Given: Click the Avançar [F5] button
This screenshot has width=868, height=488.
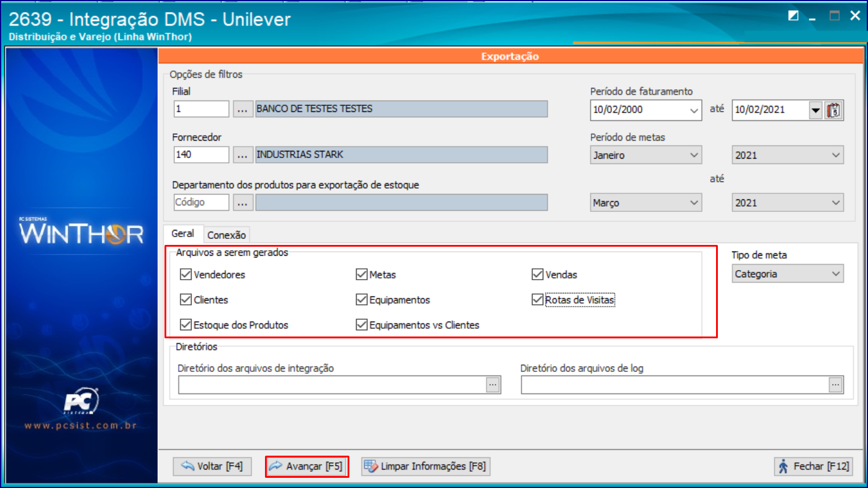Looking at the screenshot, I should (307, 466).
